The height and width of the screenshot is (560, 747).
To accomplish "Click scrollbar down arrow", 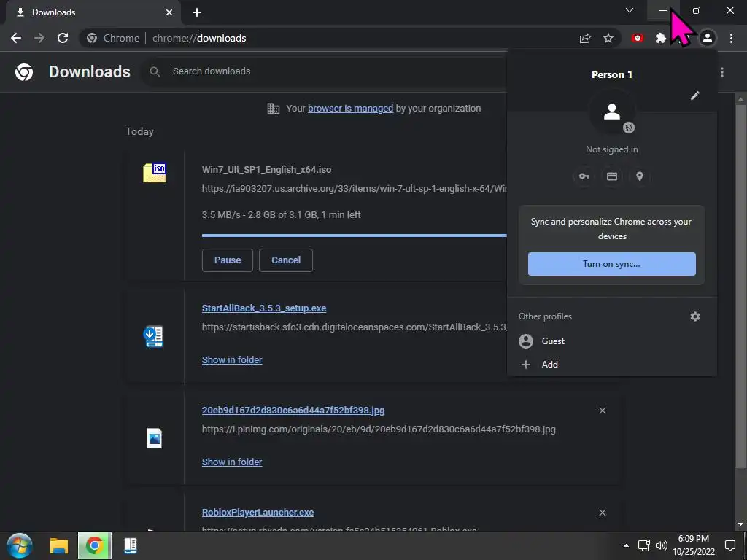I will coord(740,525).
